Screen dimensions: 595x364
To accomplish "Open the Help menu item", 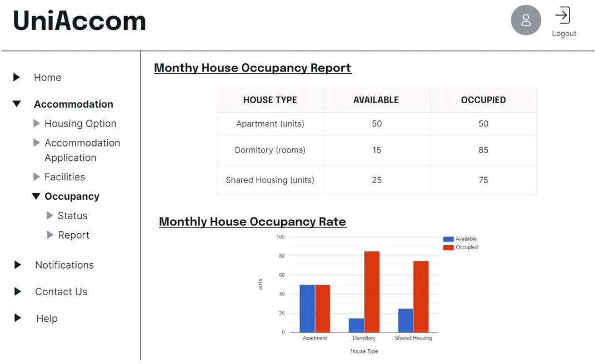I will tap(47, 318).
